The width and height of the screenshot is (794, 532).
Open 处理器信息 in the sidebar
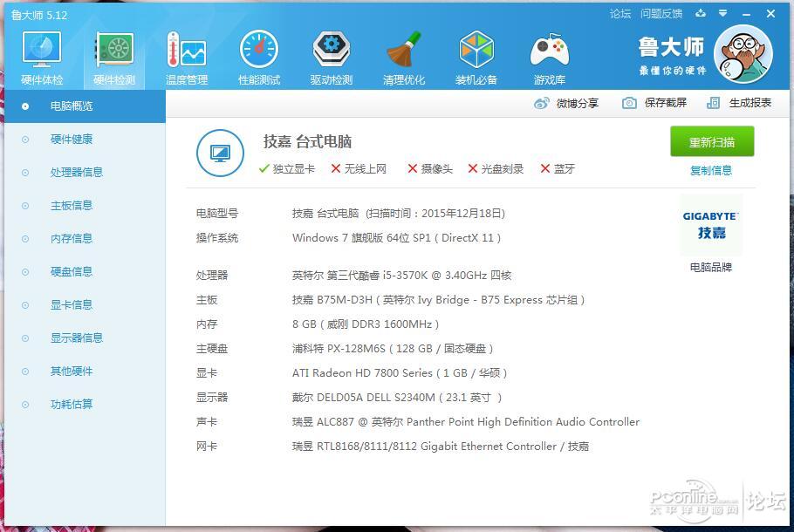click(86, 172)
